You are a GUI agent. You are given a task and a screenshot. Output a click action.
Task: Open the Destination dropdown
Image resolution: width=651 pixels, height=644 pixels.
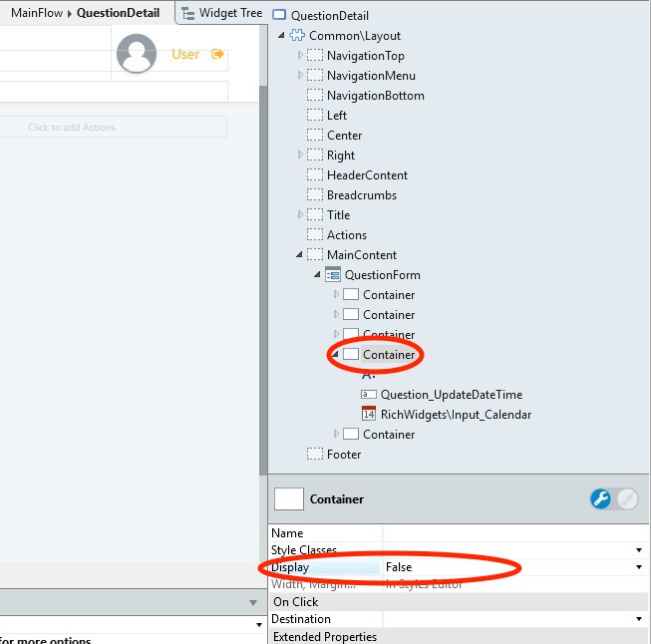point(639,619)
